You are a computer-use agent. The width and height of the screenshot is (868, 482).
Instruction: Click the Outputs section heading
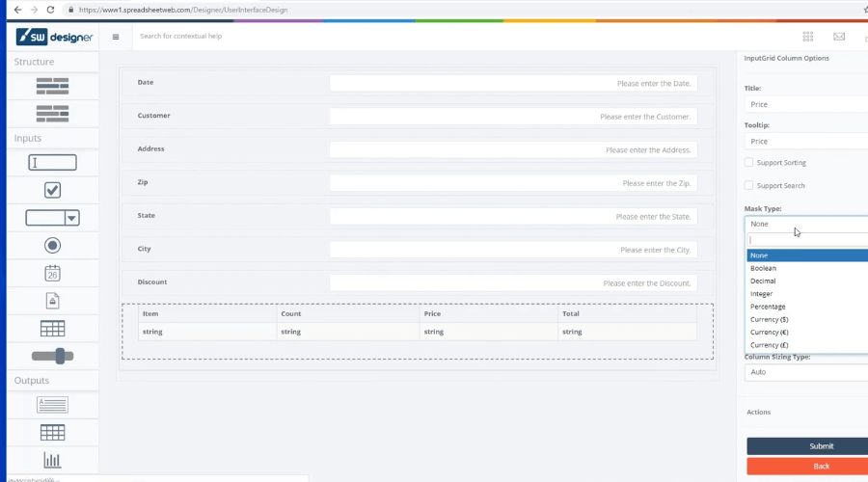pos(32,380)
